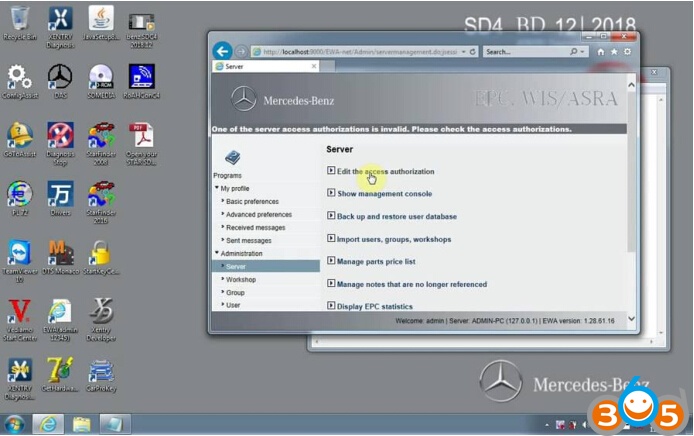Close the Server browser tab

(314, 66)
